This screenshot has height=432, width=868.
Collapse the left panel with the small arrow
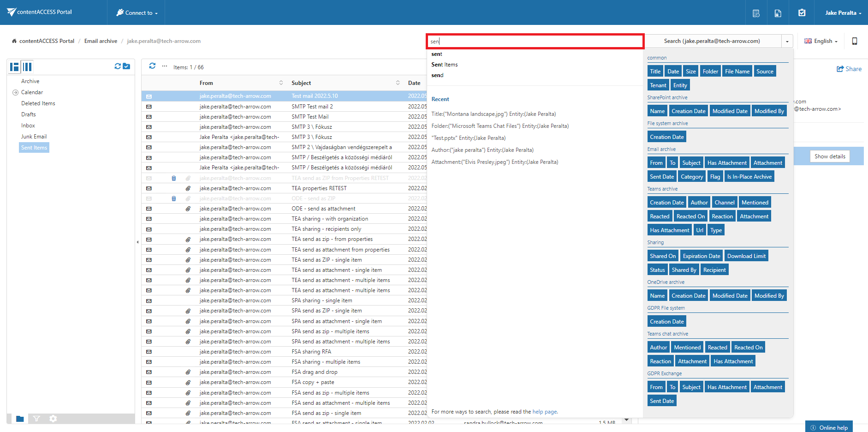coord(137,242)
